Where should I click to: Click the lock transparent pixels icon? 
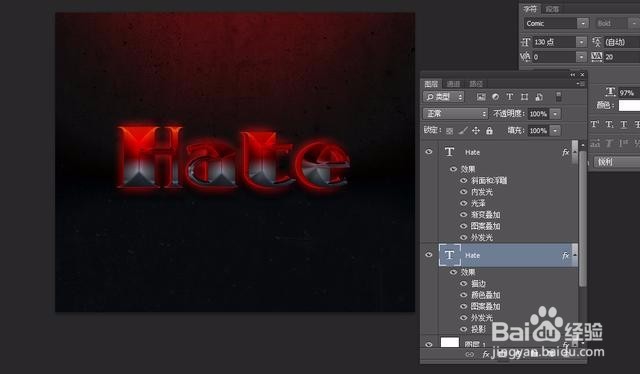point(449,131)
